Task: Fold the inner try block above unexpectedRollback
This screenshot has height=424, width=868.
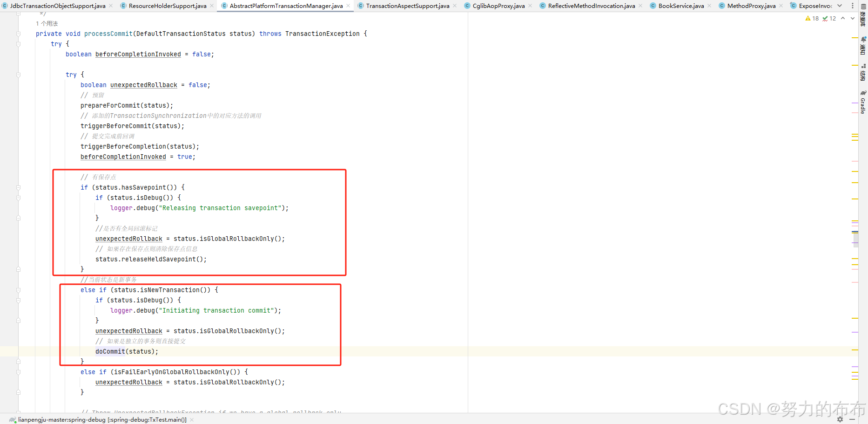Action: 19,75
